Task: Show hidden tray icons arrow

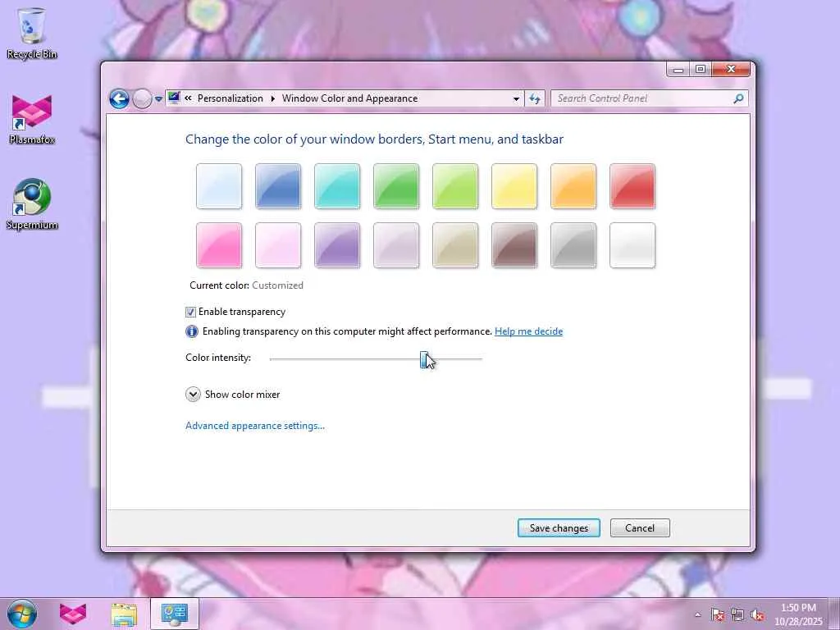Action: pos(697,615)
